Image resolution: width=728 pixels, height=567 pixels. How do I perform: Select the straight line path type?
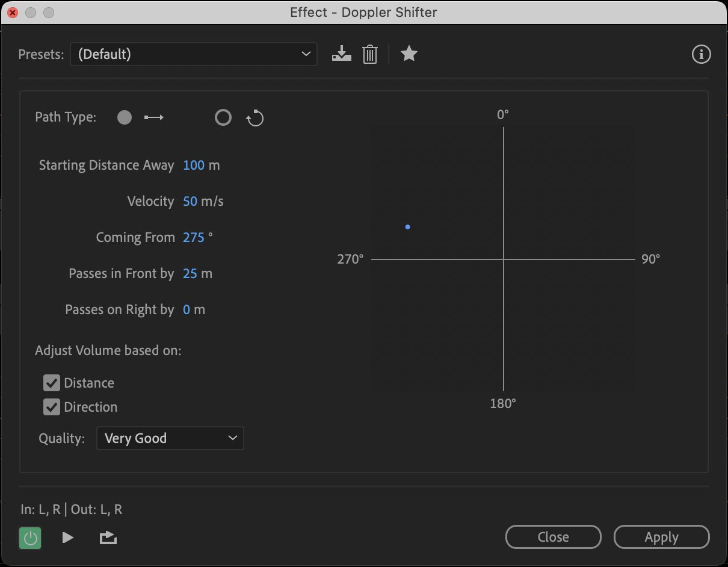coord(125,117)
